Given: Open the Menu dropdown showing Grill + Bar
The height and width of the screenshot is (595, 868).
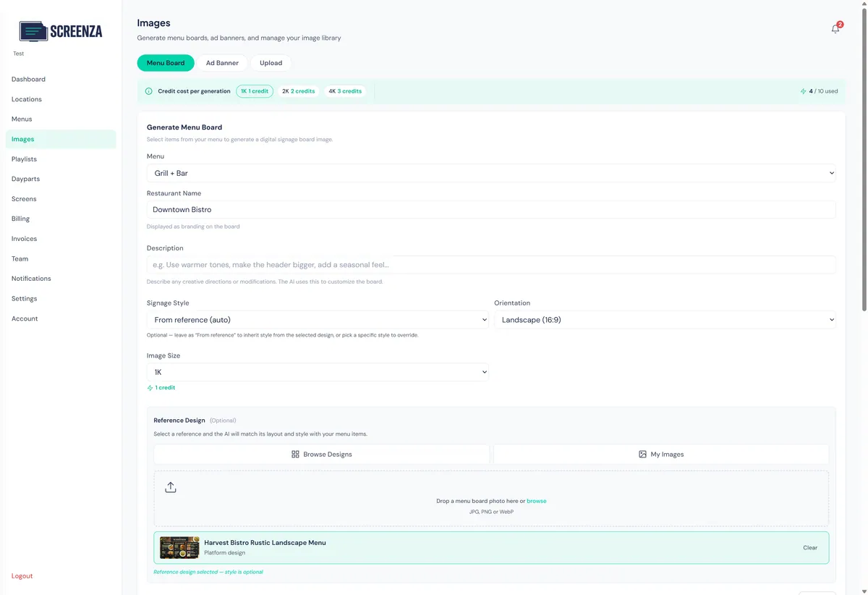Looking at the screenshot, I should [x=491, y=173].
